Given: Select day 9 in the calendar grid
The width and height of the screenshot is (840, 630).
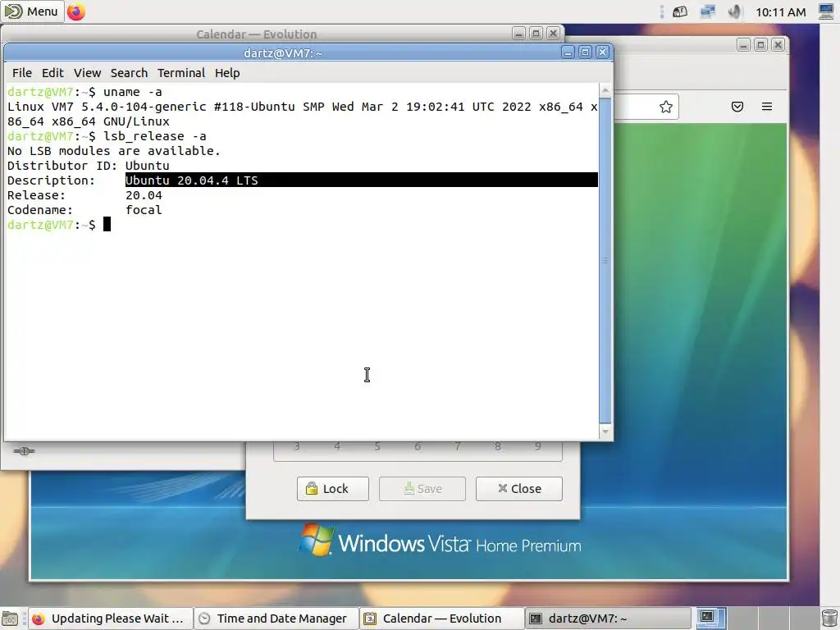Looking at the screenshot, I should pyautogui.click(x=538, y=446).
